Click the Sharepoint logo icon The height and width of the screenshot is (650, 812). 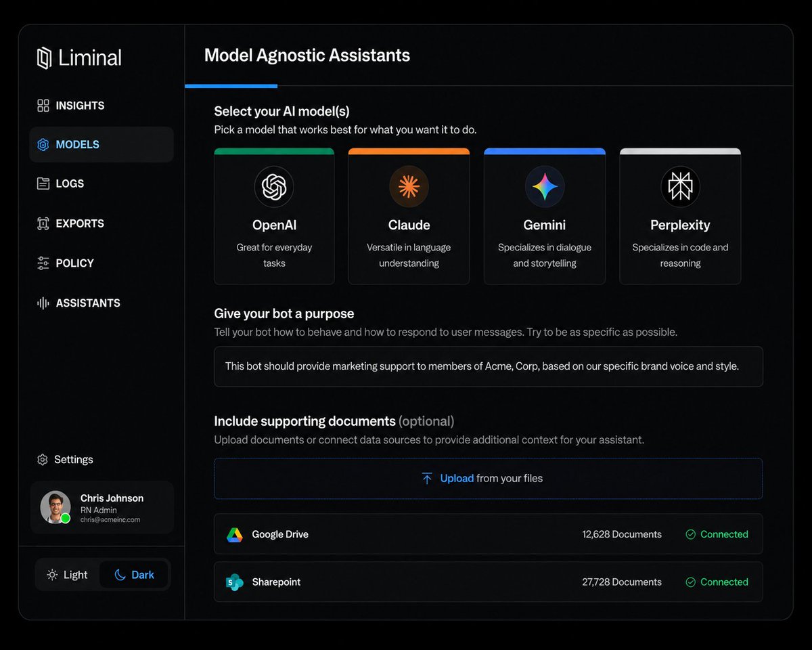(x=235, y=582)
